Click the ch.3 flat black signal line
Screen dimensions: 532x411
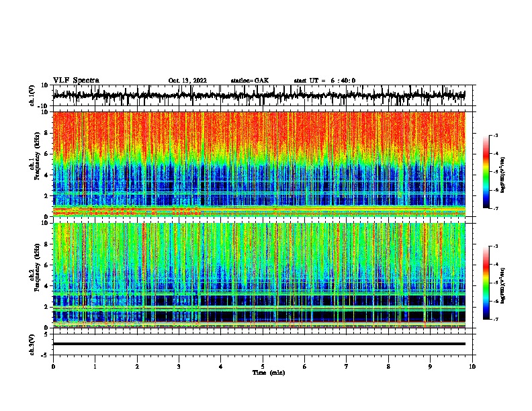(x=259, y=344)
